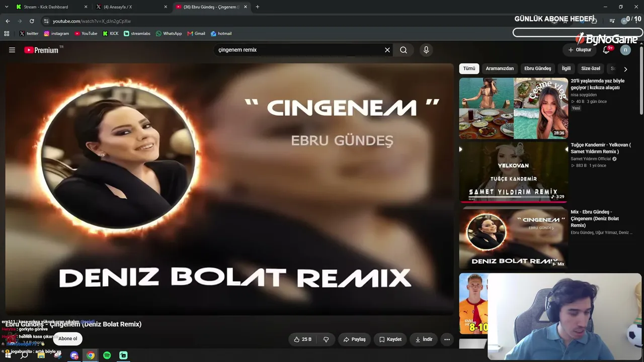Subscribe with the Abone ol button
Viewport: 644px width, 362px height.
tap(67, 338)
